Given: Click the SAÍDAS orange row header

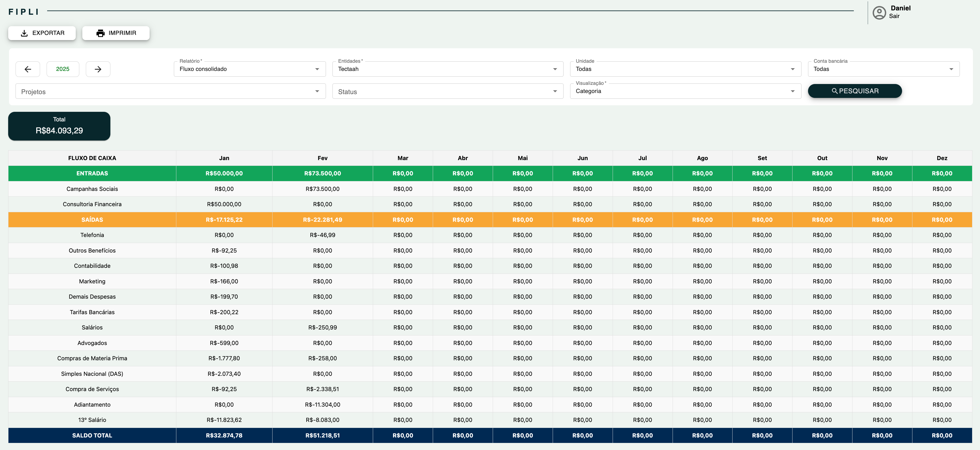Looking at the screenshot, I should coord(92,220).
